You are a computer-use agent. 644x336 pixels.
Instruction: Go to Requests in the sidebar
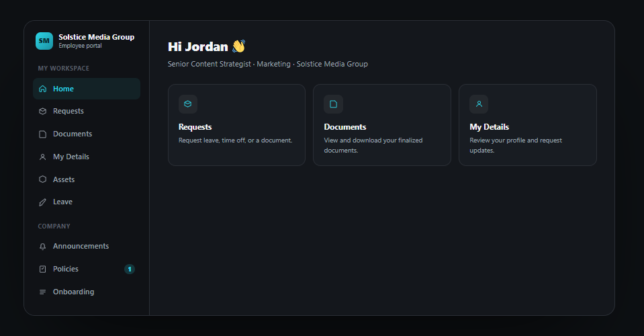coord(87,112)
